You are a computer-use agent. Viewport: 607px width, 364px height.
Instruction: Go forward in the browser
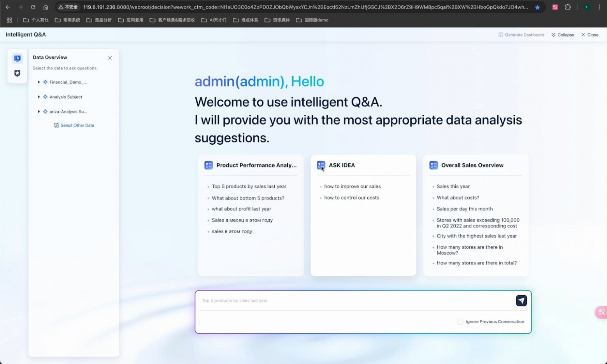click(x=20, y=7)
